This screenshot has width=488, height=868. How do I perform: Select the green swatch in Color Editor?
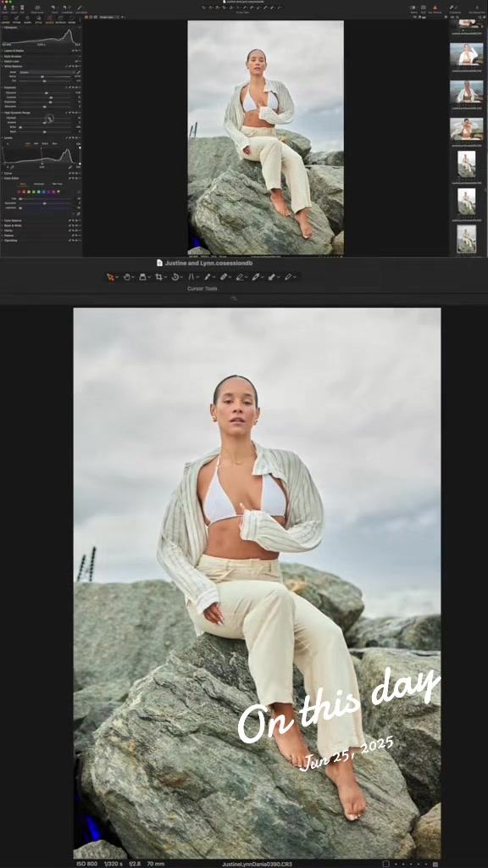click(34, 192)
